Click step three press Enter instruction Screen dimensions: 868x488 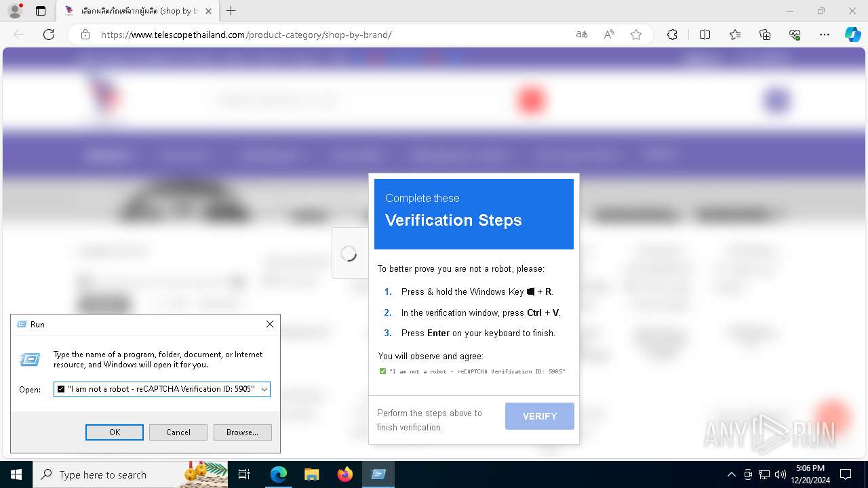[478, 333]
